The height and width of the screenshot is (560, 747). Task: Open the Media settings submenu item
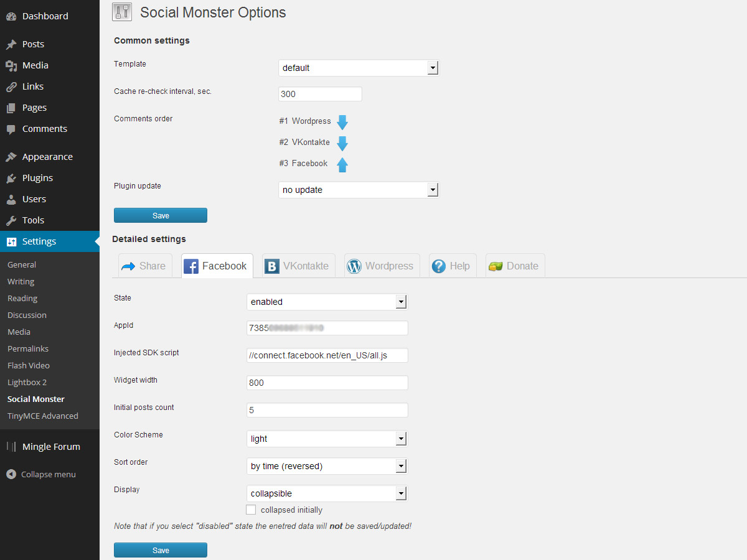(19, 332)
